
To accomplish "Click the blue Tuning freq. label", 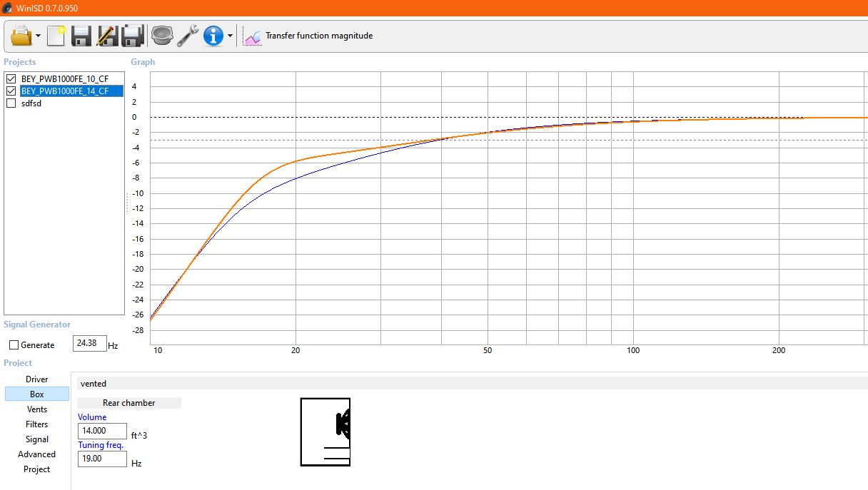I will pyautogui.click(x=101, y=445).
